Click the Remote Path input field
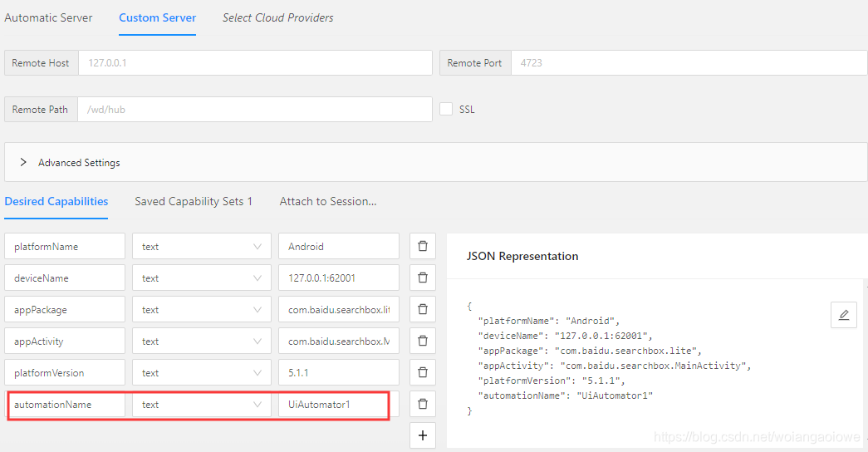 254,110
